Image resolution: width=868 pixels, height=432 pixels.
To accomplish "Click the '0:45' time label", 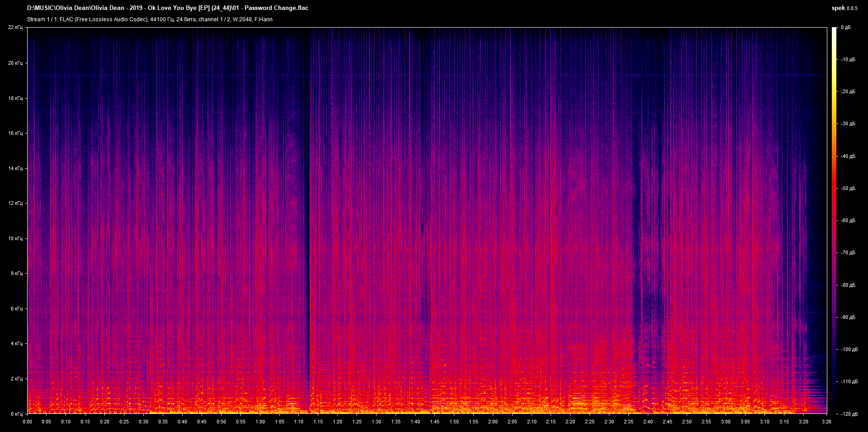I will [x=202, y=422].
